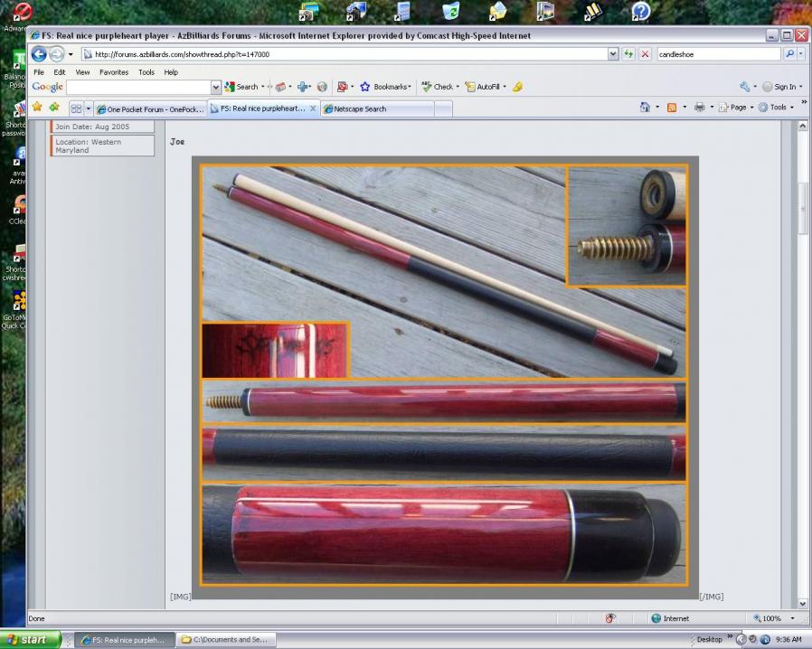Click the Google toolbar search input field
The width and height of the screenshot is (812, 649).
pyautogui.click(x=137, y=87)
